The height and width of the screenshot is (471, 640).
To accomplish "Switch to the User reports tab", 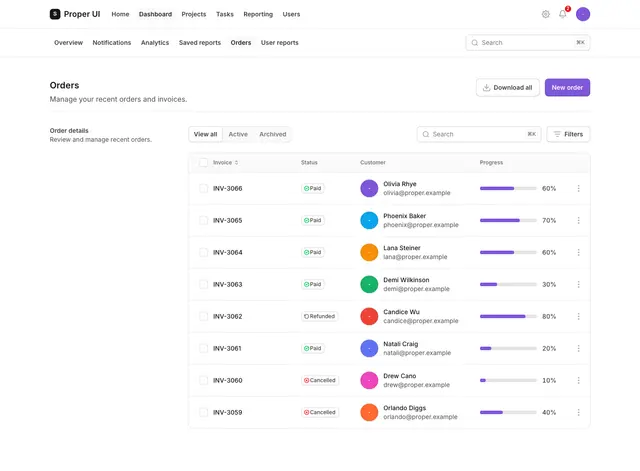I will [280, 42].
